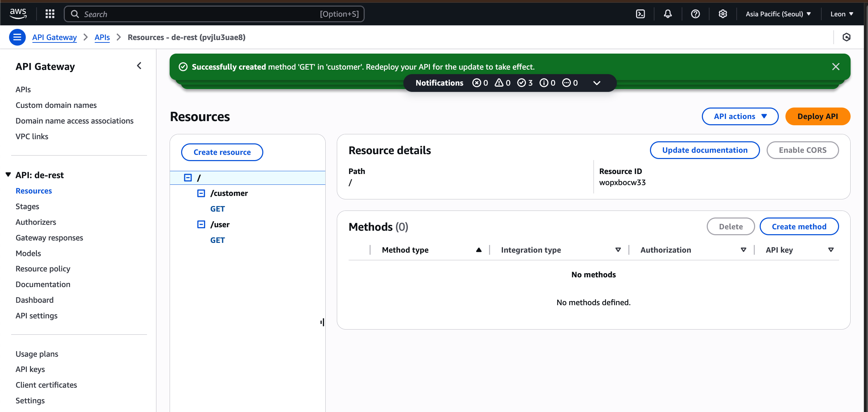Open the Asia Pacific (Seoul) region selector
This screenshot has width=868, height=412.
(778, 14)
